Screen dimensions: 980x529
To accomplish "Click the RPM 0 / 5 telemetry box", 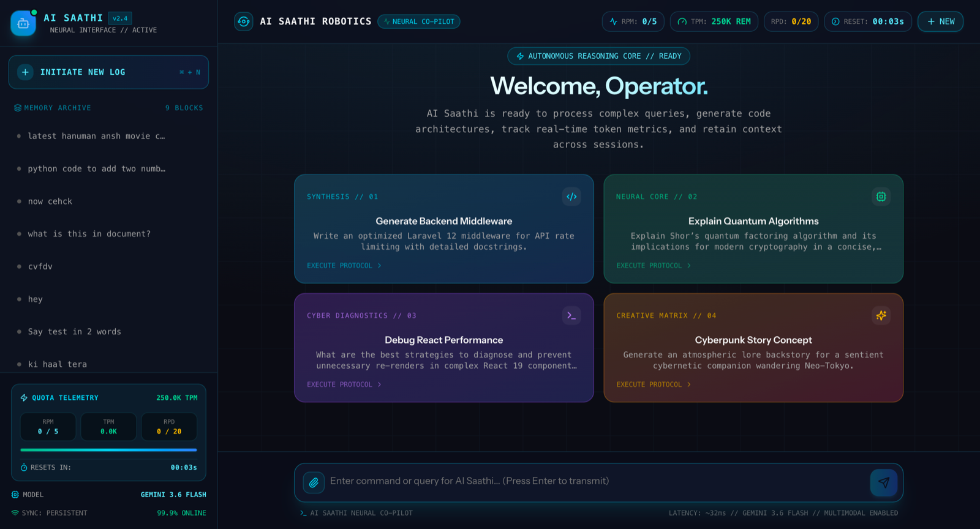I will pos(48,427).
